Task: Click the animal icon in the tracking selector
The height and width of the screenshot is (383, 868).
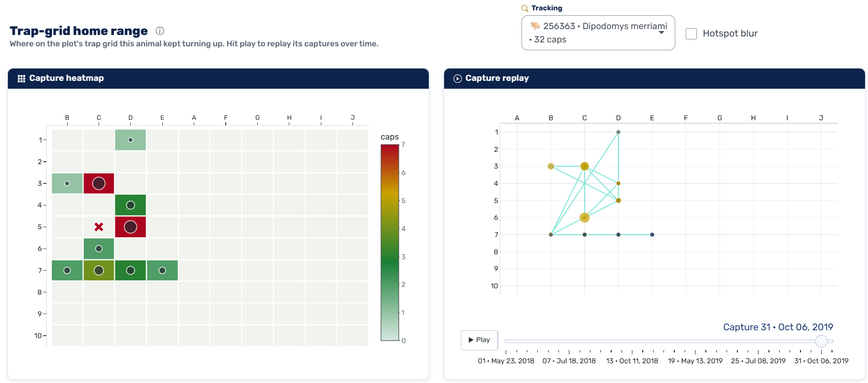Action: tap(535, 26)
